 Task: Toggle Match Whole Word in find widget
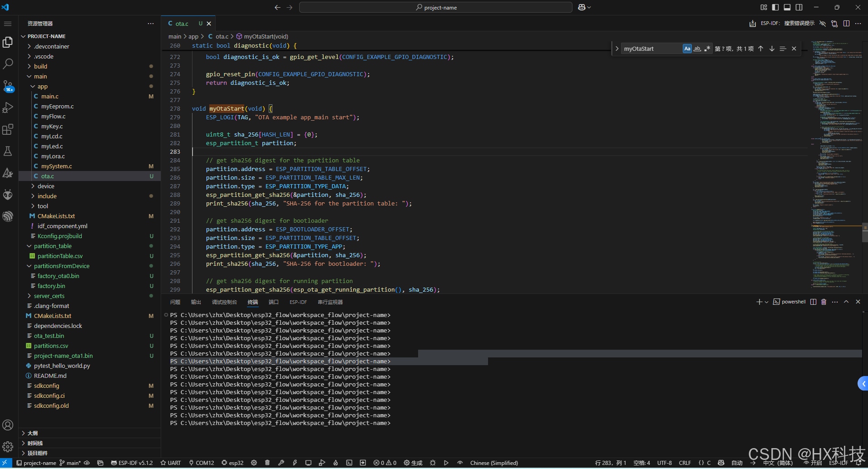pyautogui.click(x=697, y=49)
